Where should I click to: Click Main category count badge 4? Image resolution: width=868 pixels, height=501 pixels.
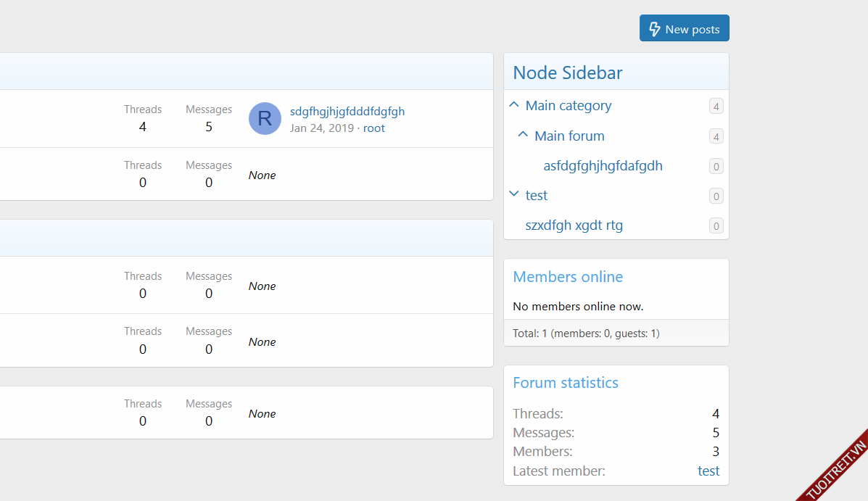(716, 107)
